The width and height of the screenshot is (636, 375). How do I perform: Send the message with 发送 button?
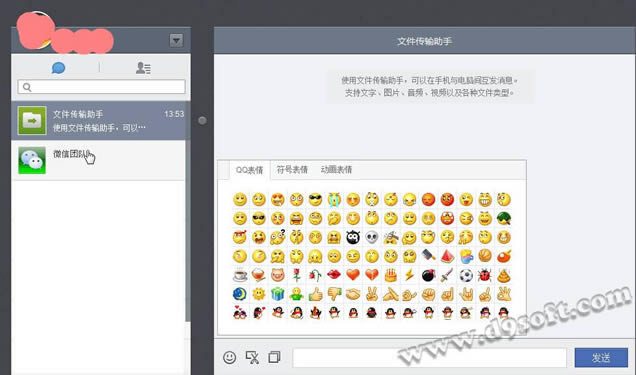coord(601,358)
